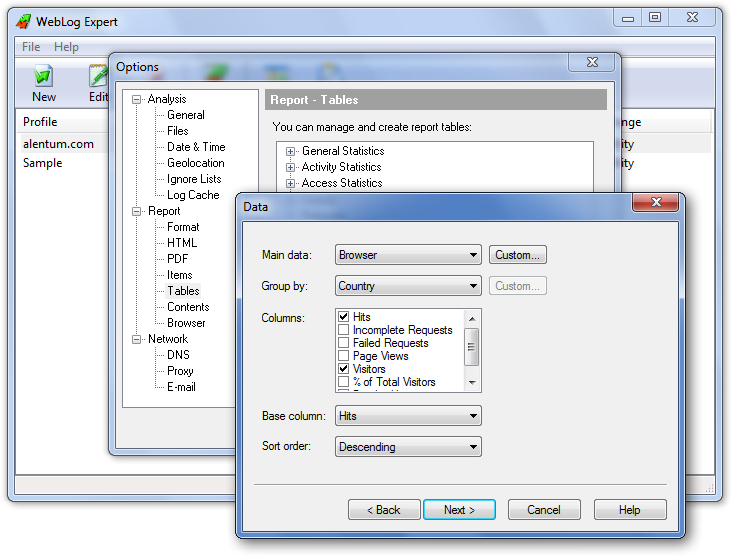732x556 pixels.
Task: Close the Options dialog
Action: 592,62
